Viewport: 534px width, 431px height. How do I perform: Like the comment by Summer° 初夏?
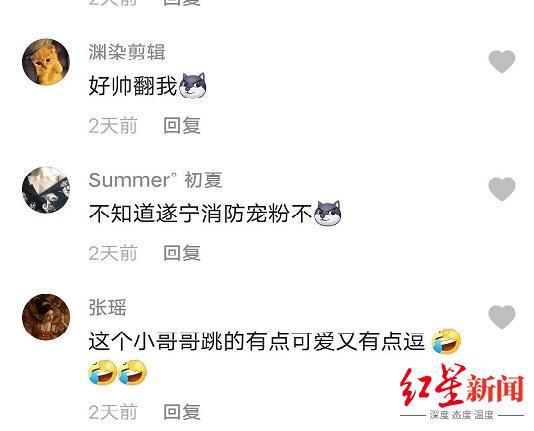502,189
